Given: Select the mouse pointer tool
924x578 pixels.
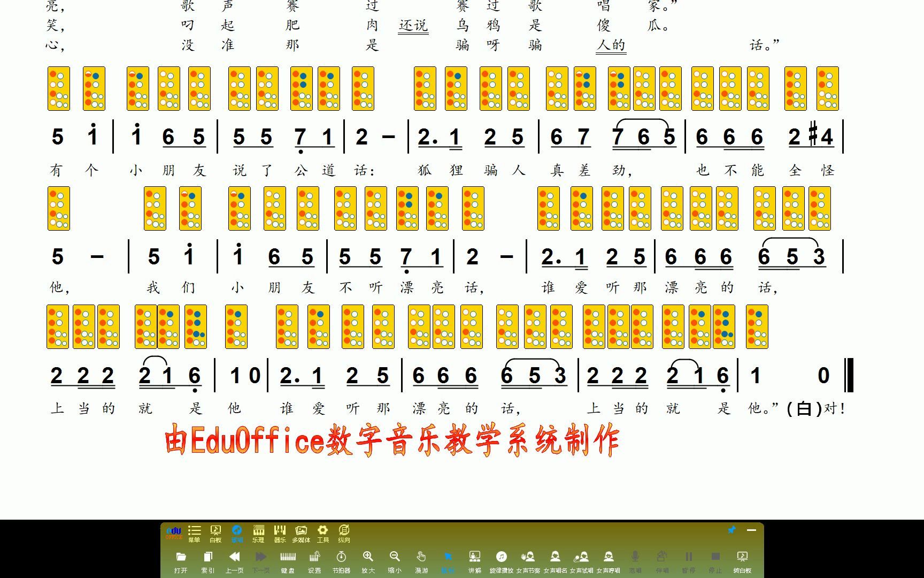Looking at the screenshot, I should [x=448, y=562].
